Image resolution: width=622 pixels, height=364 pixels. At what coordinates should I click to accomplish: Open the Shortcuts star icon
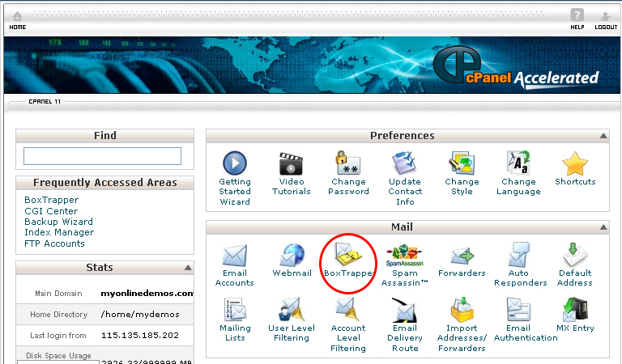(575, 163)
